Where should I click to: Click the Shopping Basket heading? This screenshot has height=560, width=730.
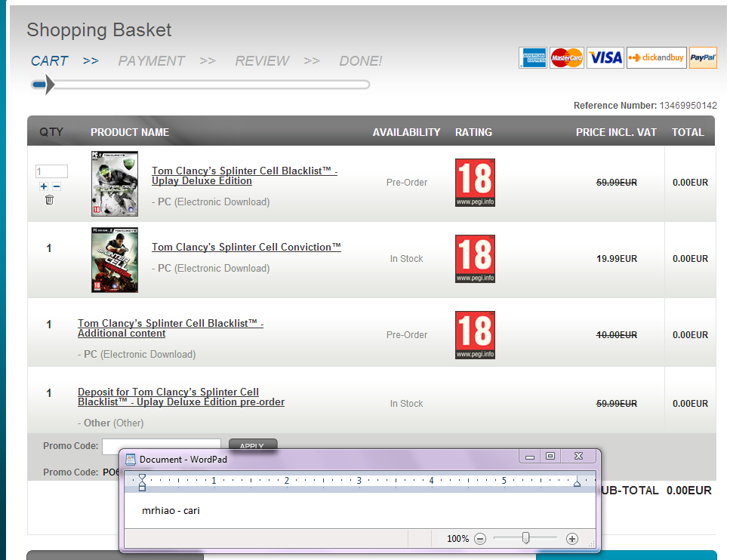pos(99,30)
